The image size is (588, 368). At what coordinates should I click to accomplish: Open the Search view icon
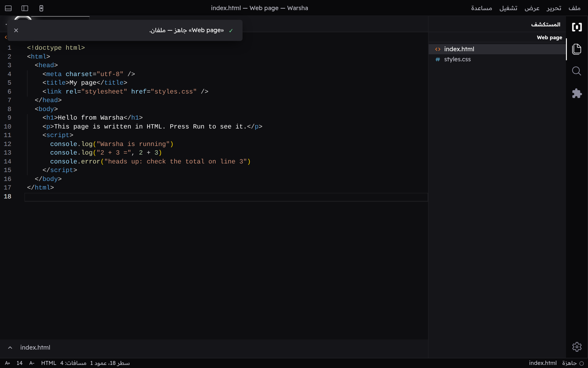pos(577,71)
